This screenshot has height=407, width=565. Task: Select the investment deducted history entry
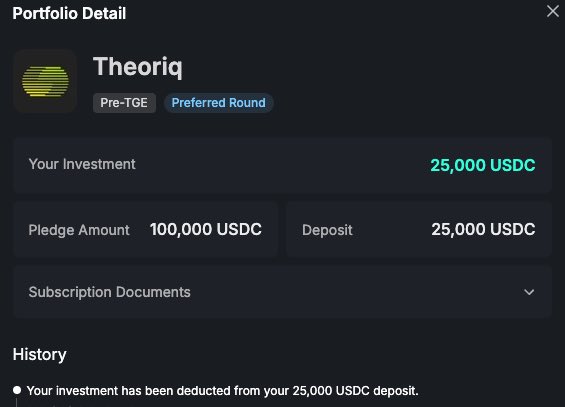point(222,391)
